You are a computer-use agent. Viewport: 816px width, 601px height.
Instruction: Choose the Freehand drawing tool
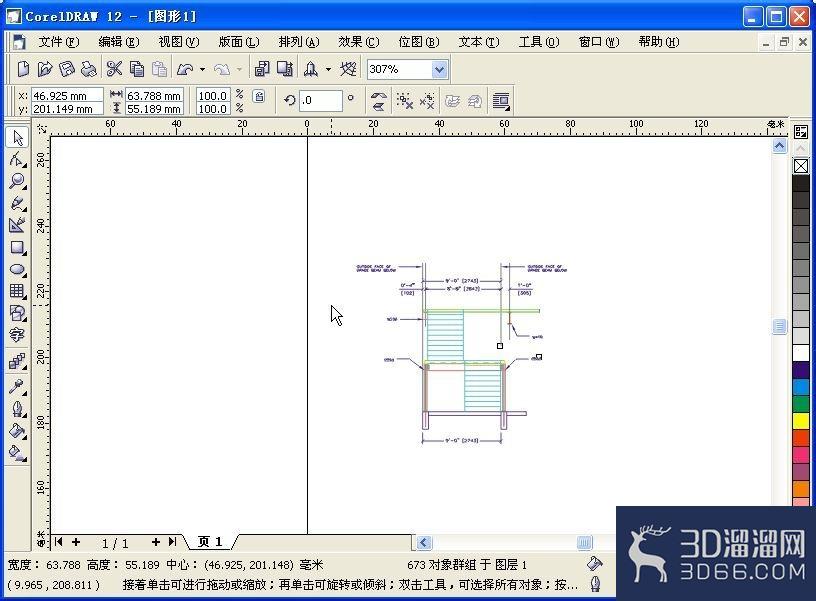[x=17, y=203]
